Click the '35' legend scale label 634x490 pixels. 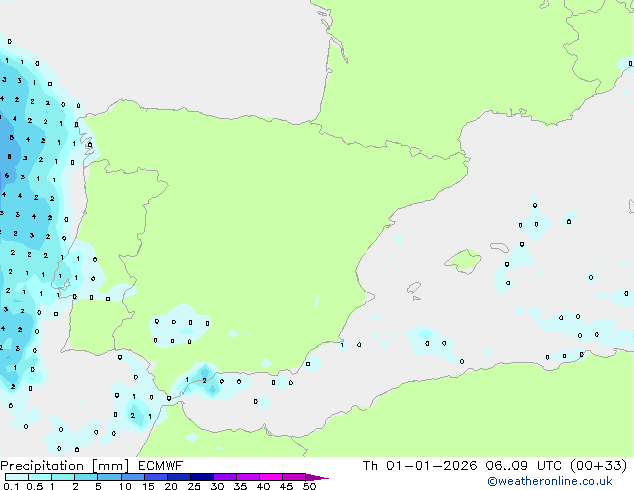coord(240,486)
